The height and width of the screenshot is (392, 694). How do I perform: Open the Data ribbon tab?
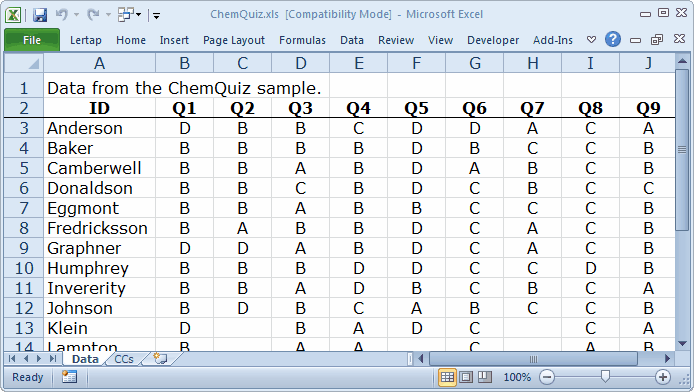pyautogui.click(x=352, y=40)
